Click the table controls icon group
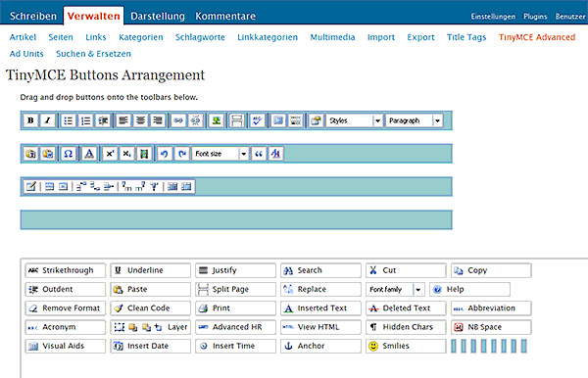588x378 pixels. tap(109, 187)
